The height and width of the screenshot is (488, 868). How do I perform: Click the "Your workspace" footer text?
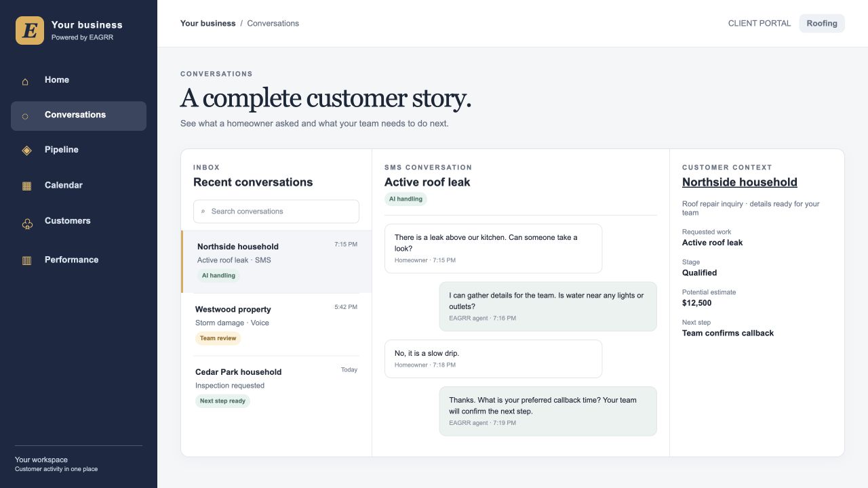tap(41, 460)
